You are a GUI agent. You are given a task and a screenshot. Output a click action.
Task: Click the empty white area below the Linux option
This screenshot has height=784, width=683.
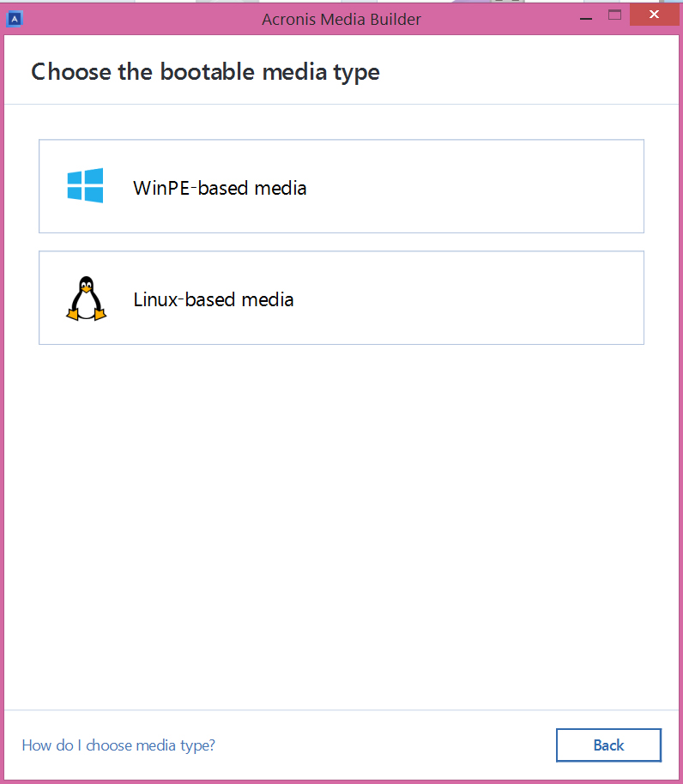[341, 525]
